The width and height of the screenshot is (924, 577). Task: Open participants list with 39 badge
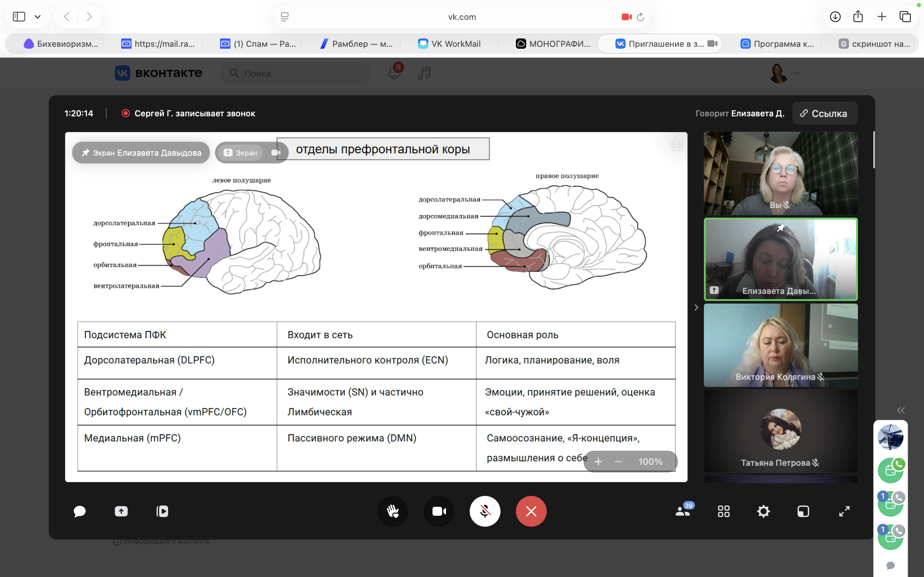coord(683,511)
